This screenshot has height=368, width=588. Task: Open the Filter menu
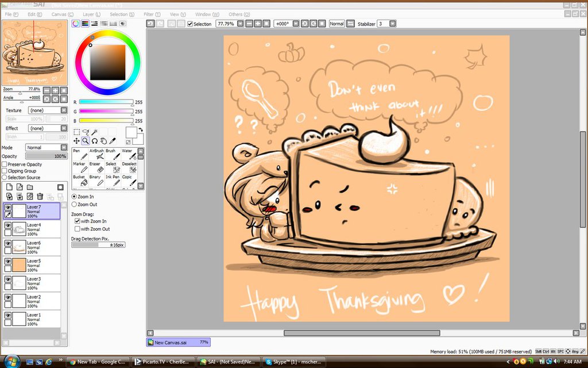(x=152, y=14)
